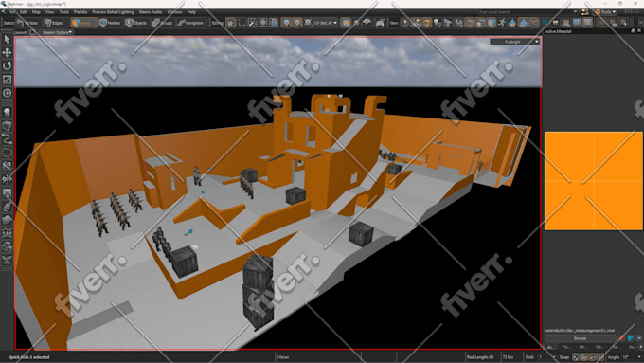The width and height of the screenshot is (644, 363).
Task: Pick the Block cube tool
Action: tap(7, 125)
